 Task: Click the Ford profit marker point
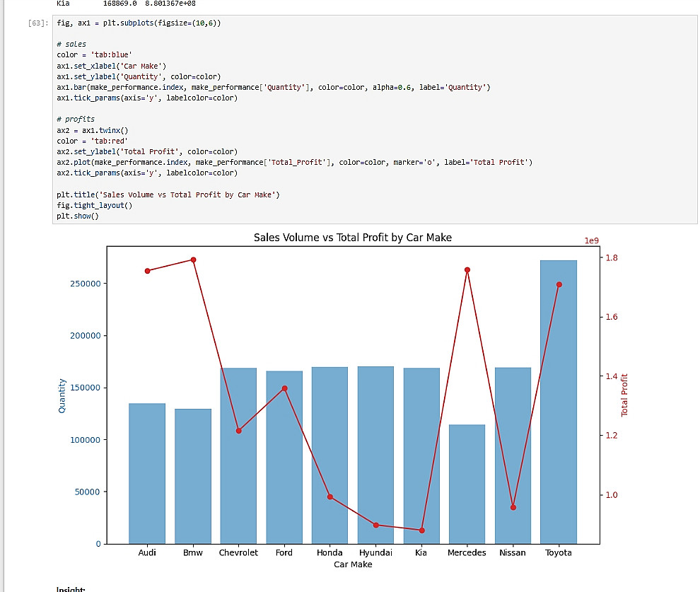pyautogui.click(x=284, y=388)
